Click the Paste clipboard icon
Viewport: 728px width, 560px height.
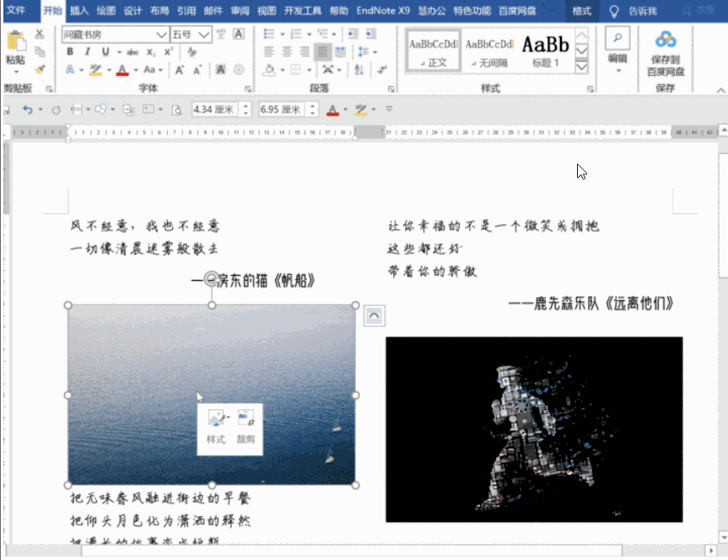16,41
